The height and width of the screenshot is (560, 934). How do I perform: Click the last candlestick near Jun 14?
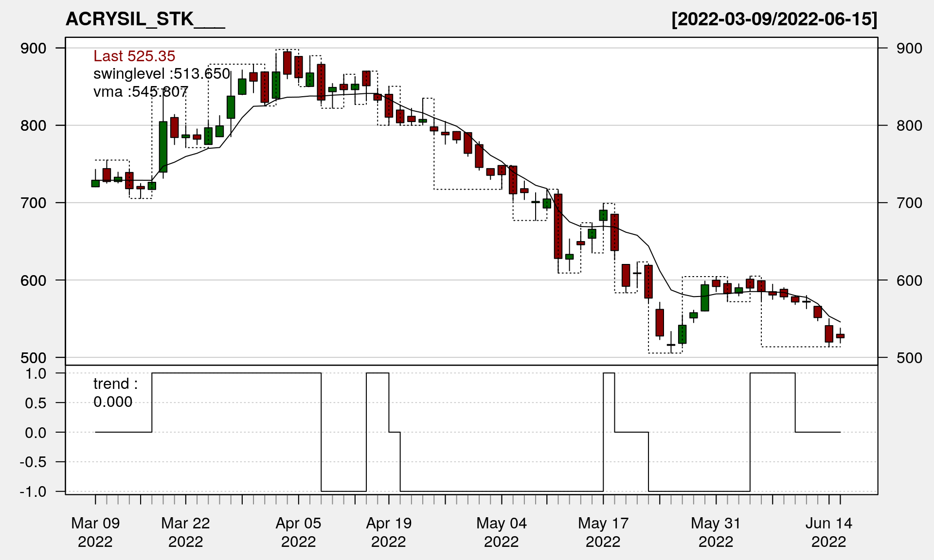point(840,336)
